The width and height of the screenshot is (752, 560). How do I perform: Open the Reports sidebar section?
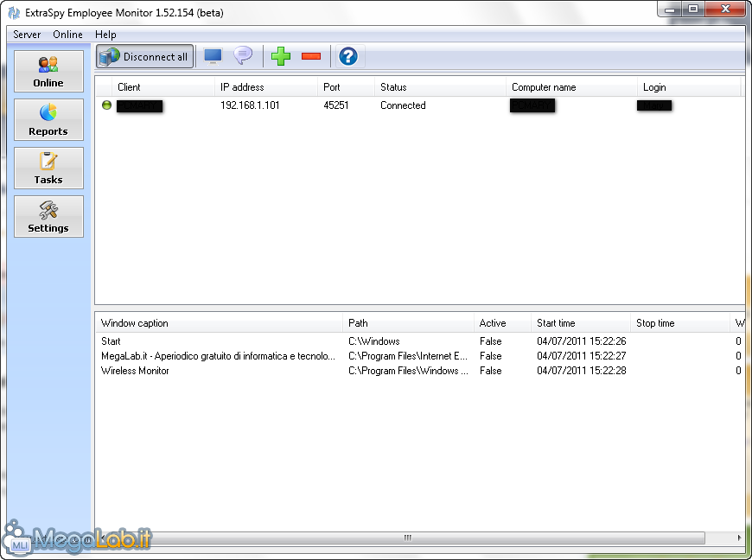pyautogui.click(x=48, y=119)
